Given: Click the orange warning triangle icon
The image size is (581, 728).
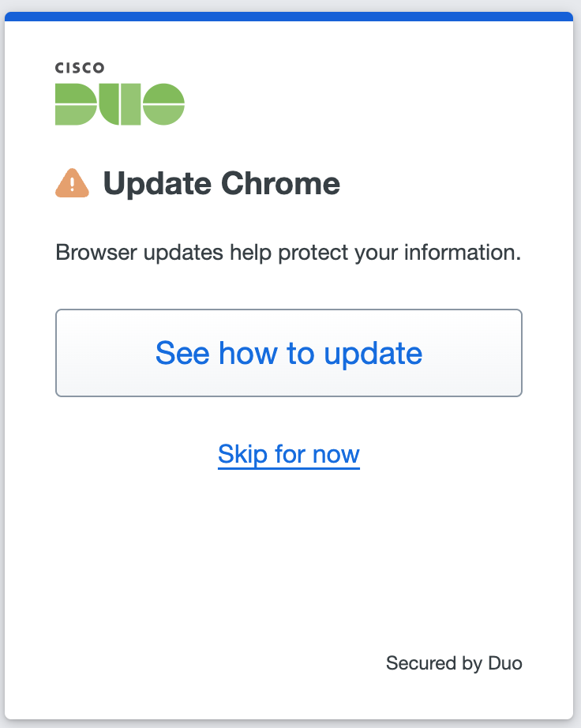Looking at the screenshot, I should (x=73, y=183).
